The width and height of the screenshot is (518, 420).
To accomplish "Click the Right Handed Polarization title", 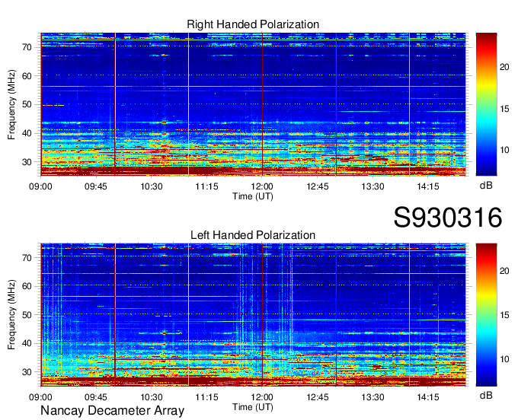I will tap(253, 24).
